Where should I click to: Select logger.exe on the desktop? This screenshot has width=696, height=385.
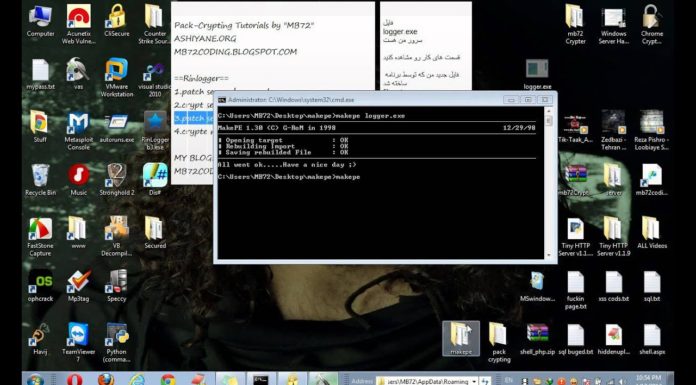coord(537,75)
